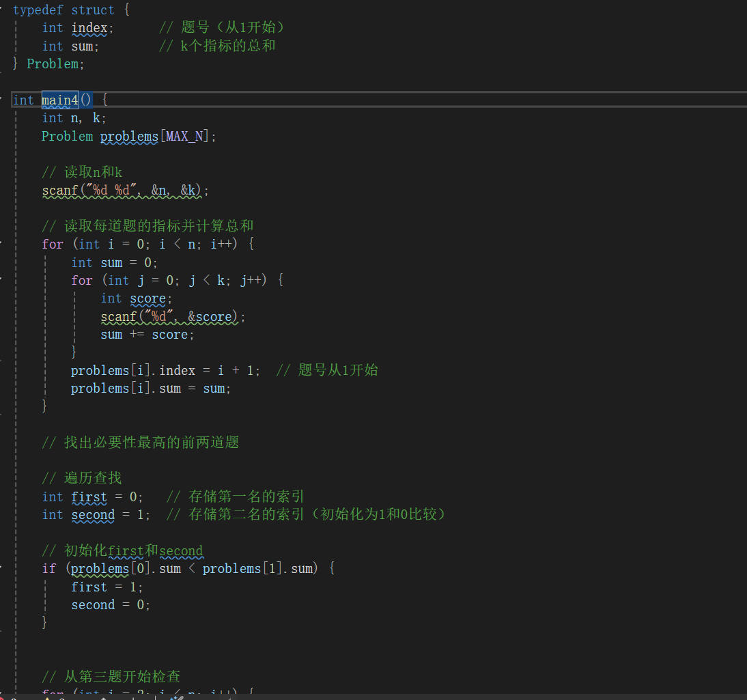Click the outer 'for (int i = 0; i < n; i++)' line

149,244
